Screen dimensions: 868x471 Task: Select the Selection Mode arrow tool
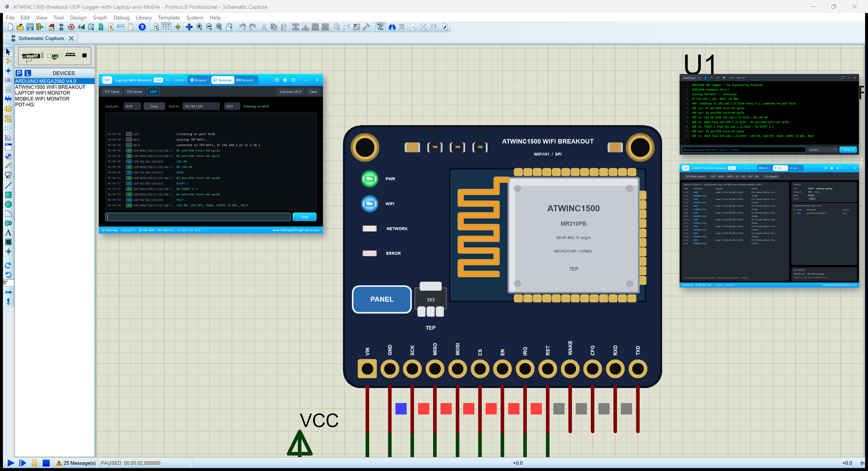(8, 52)
